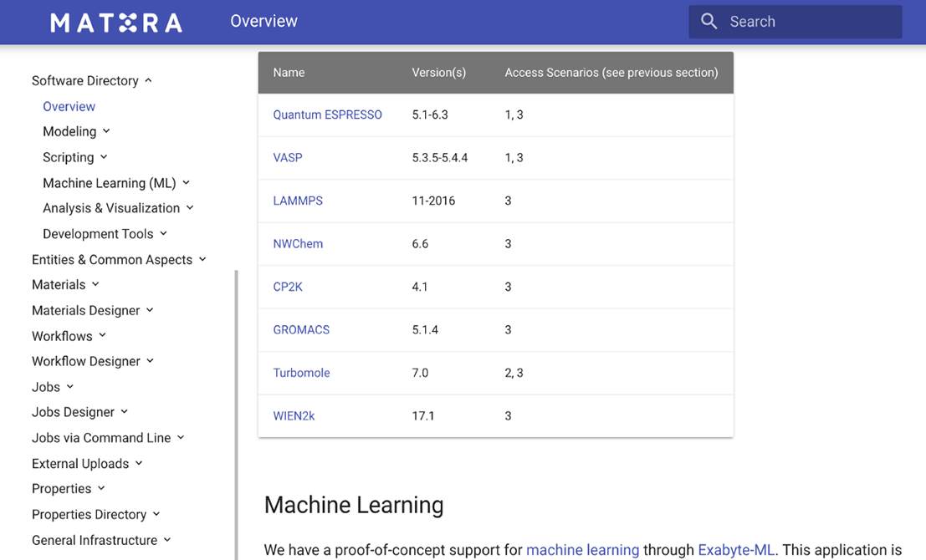Collapse the Software Directory section chevron

148,80
